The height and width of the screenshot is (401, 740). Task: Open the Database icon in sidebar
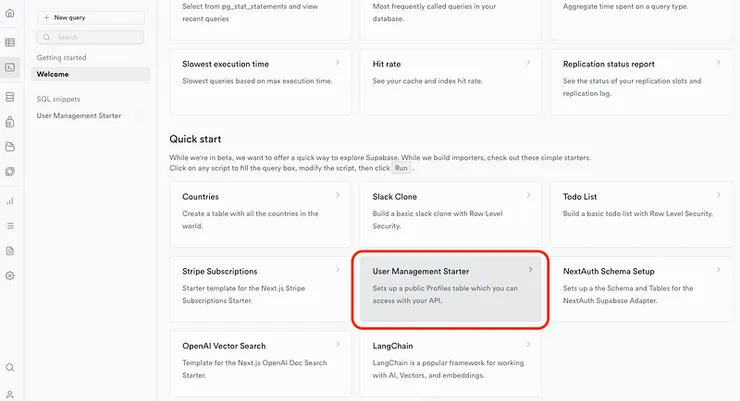(10, 97)
